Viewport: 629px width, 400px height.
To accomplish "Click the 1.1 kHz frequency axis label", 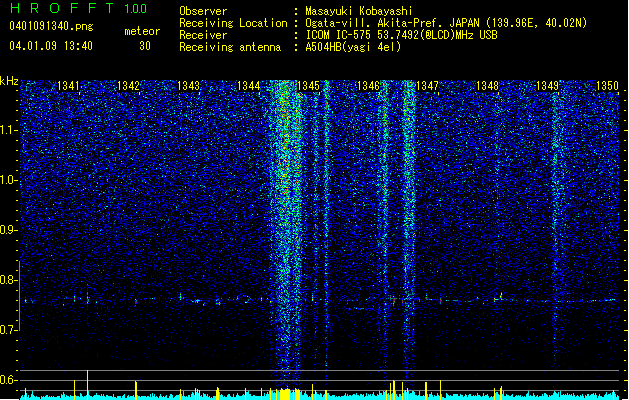I will pos(9,131).
